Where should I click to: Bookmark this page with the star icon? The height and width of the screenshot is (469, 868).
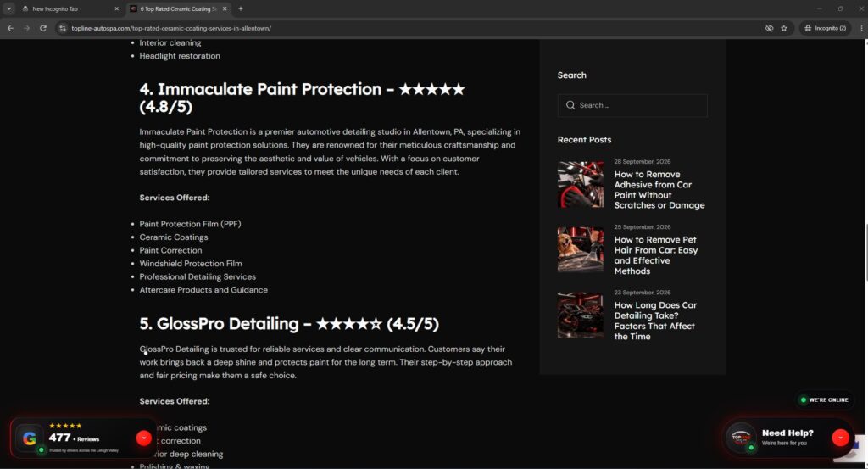click(784, 28)
